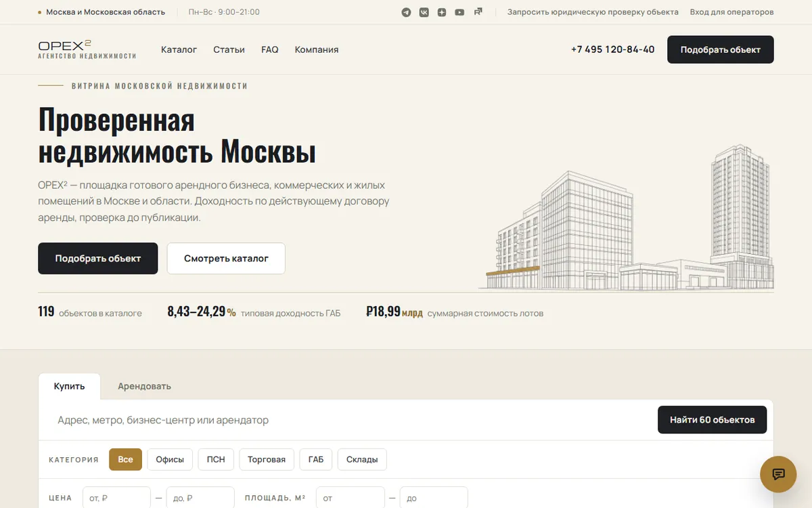
Task: Click the '119 объектов в каталоге' stat
Action: tap(90, 312)
